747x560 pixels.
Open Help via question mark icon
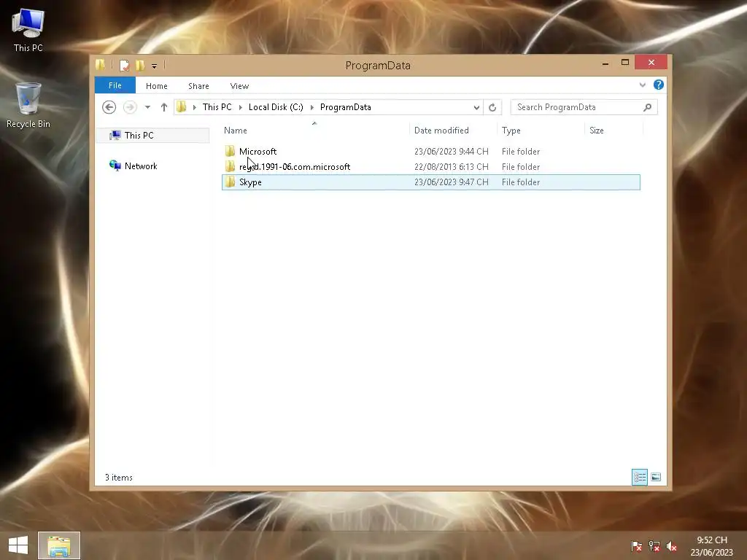pyautogui.click(x=659, y=85)
